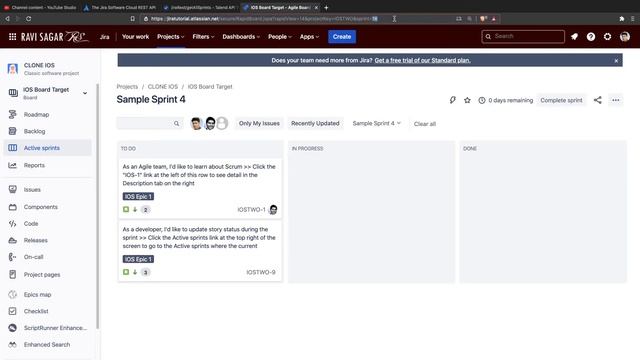Click the sprint insights lightning icon

(x=453, y=100)
